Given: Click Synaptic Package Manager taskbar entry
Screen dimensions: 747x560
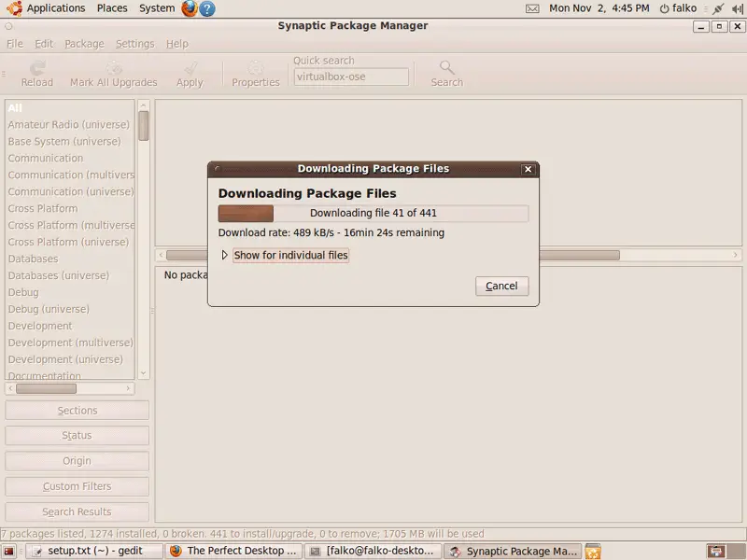Looking at the screenshot, I should coord(513,552).
